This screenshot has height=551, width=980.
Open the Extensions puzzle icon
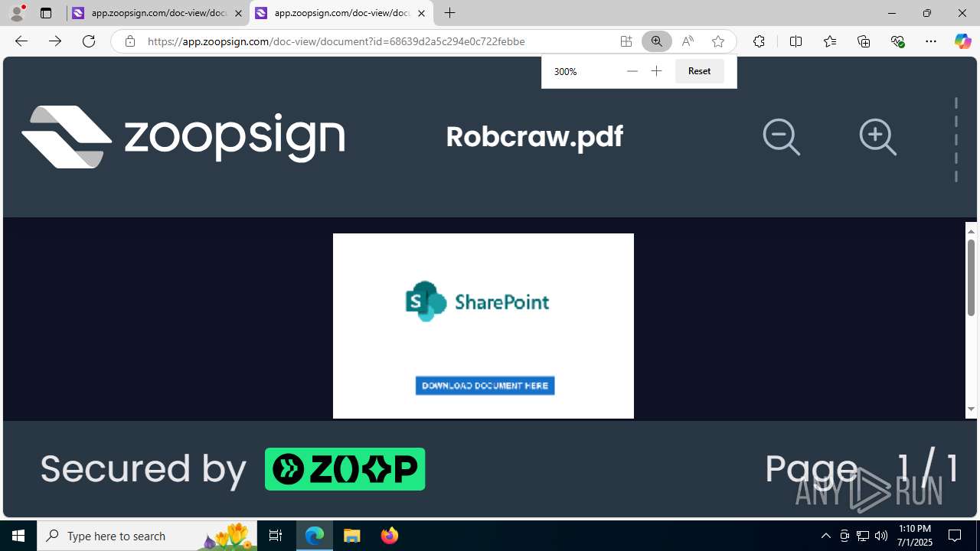[x=759, y=41]
